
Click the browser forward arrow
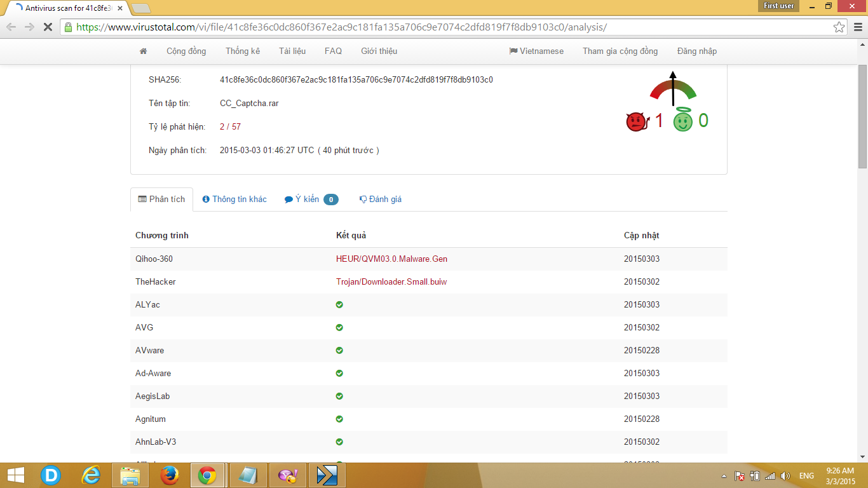point(29,27)
